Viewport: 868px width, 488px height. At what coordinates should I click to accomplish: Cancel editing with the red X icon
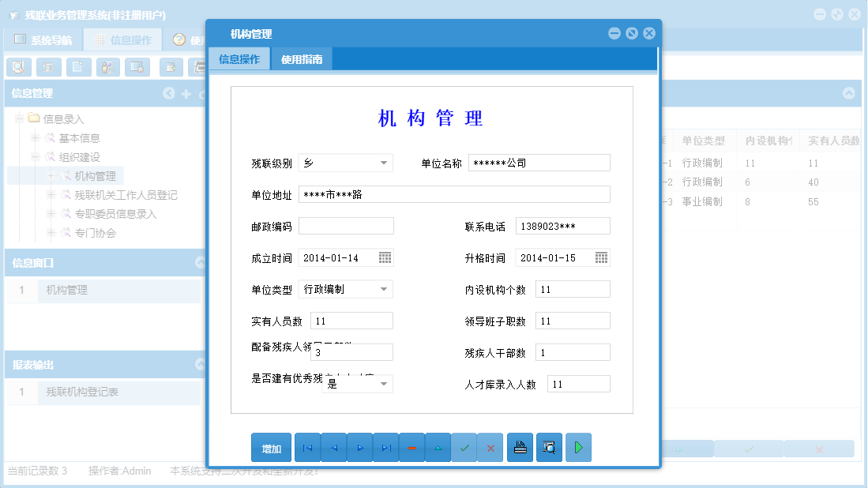click(x=490, y=447)
